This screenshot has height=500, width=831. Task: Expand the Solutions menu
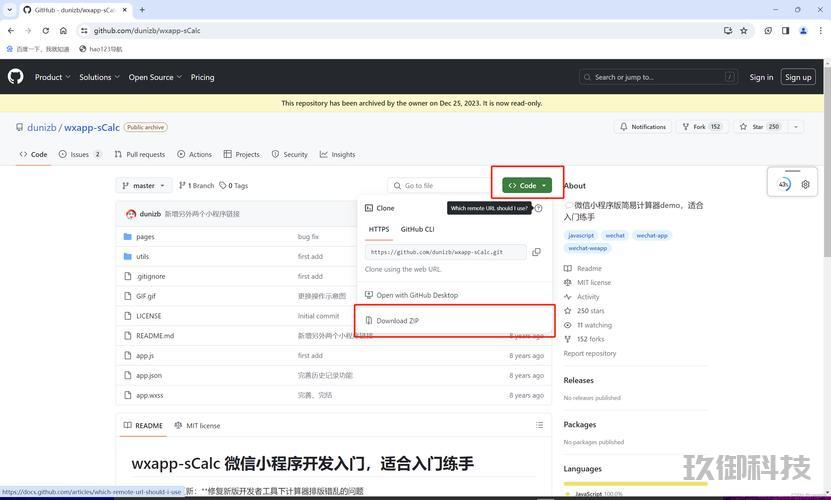tap(99, 77)
